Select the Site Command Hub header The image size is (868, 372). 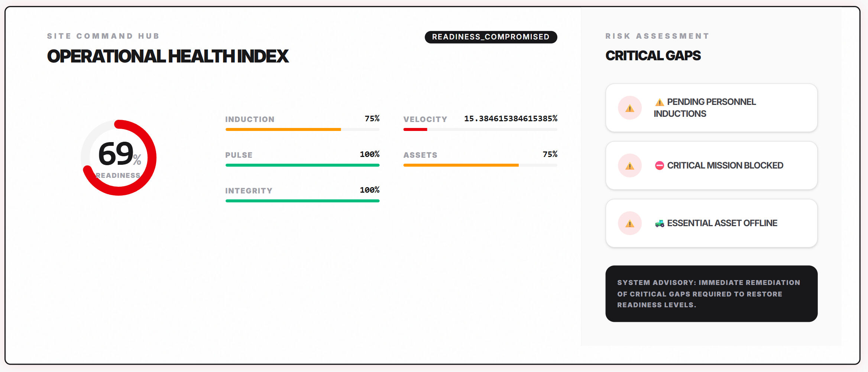(103, 36)
